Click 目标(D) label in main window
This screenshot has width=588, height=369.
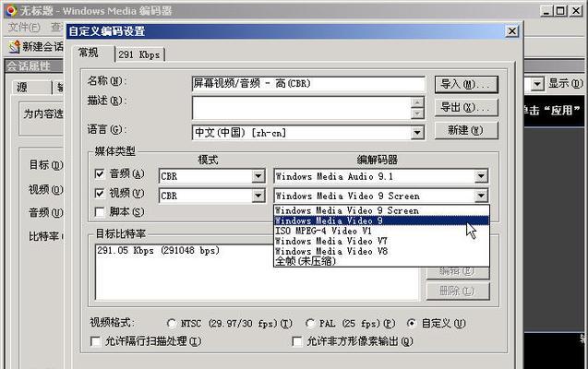coord(46,165)
